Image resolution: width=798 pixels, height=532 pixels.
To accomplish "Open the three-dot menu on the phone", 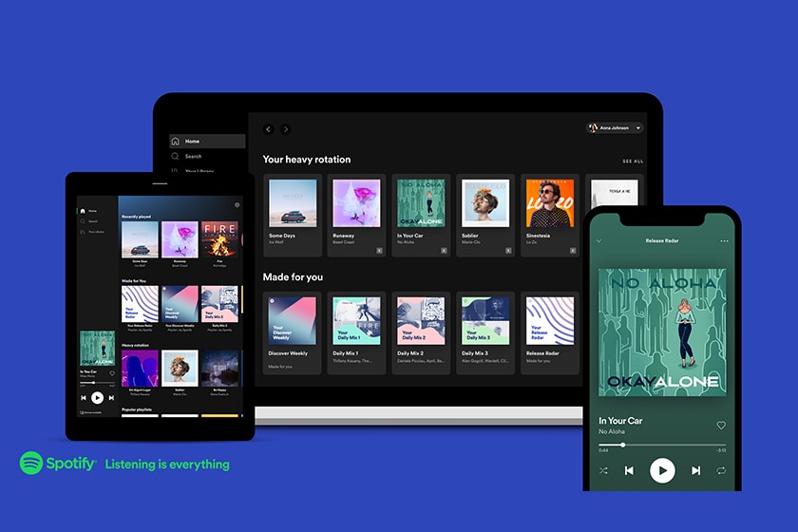I will [x=724, y=241].
